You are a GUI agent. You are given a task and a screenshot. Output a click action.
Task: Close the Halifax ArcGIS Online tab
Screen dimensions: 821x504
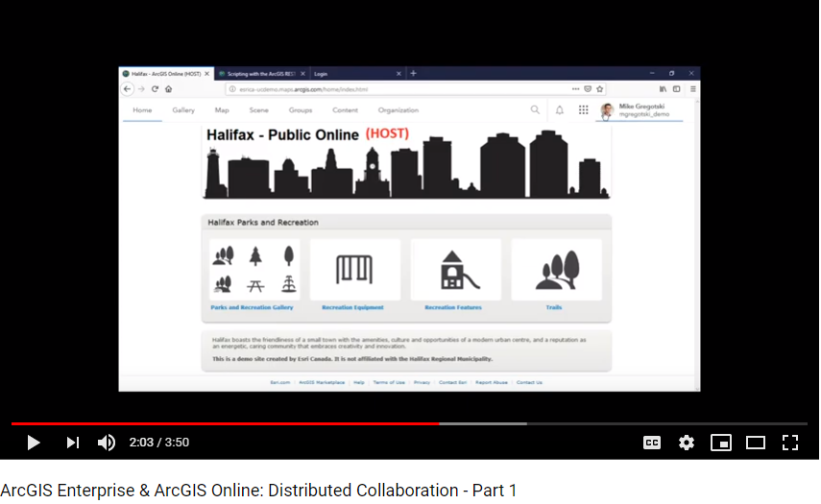pos(206,74)
